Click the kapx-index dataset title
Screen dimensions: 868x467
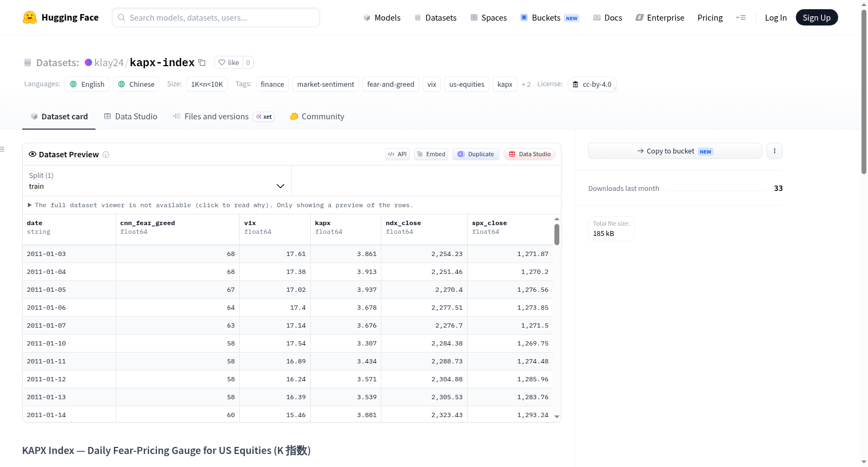pyautogui.click(x=162, y=62)
